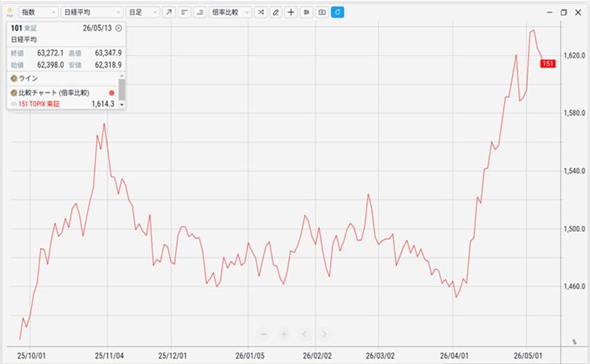The height and width of the screenshot is (364, 590).
Task: Zoom in chart with plus button
Action: click(x=284, y=334)
